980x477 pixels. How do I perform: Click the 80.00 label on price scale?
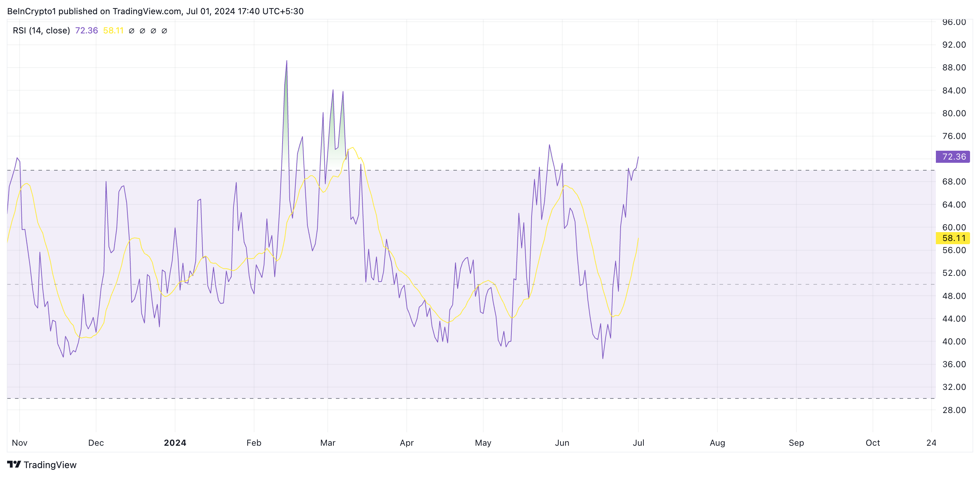point(954,113)
